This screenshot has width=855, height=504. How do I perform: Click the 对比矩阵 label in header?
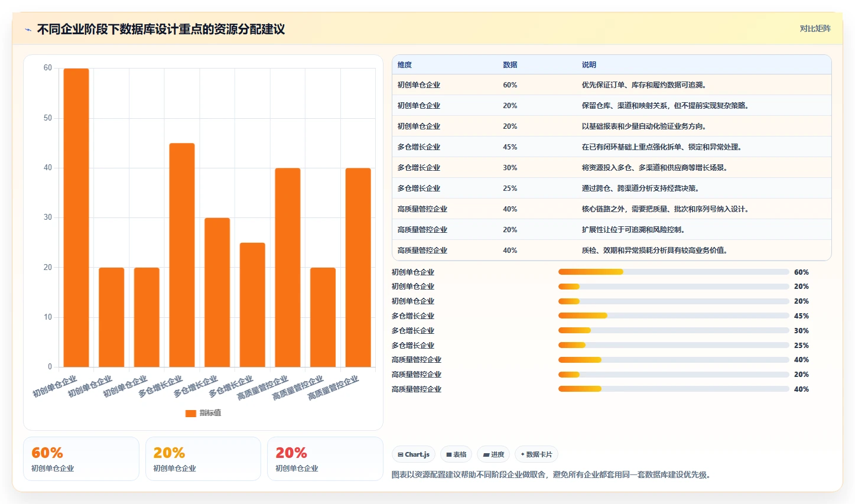(x=815, y=28)
